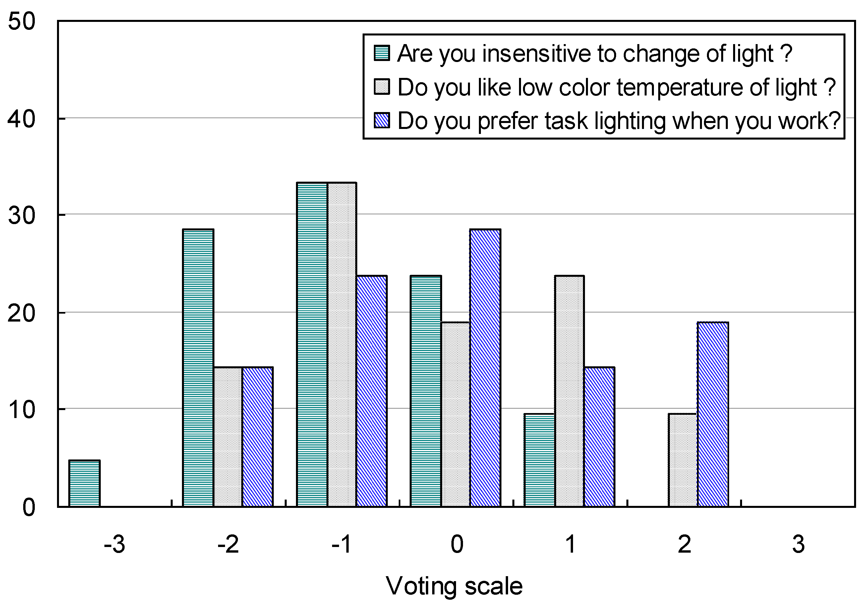
Task: Select the x-axis label '-1'
Action: (x=342, y=544)
